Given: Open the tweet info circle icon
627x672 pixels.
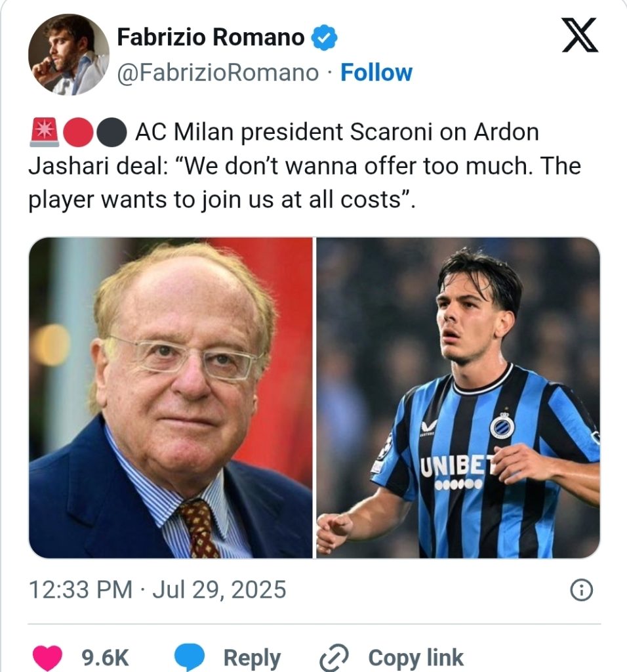Looking at the screenshot, I should 581,591.
